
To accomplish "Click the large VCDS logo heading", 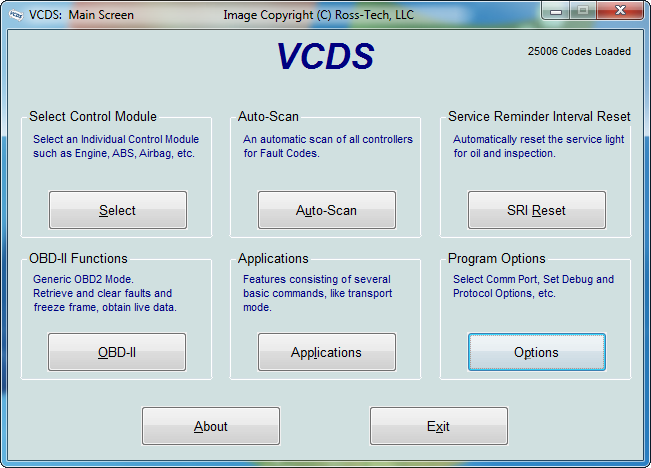I will (x=326, y=56).
